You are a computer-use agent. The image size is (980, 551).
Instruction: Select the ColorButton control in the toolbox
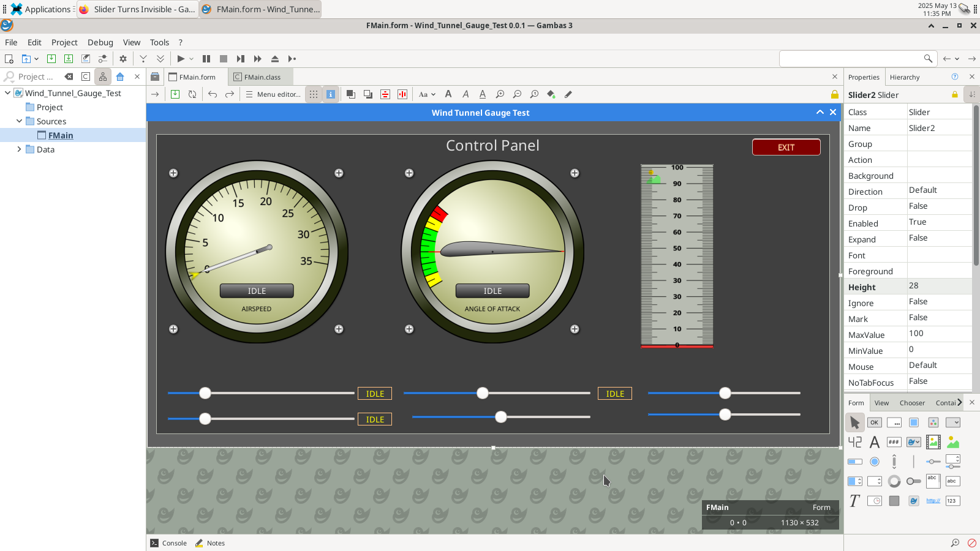(933, 422)
